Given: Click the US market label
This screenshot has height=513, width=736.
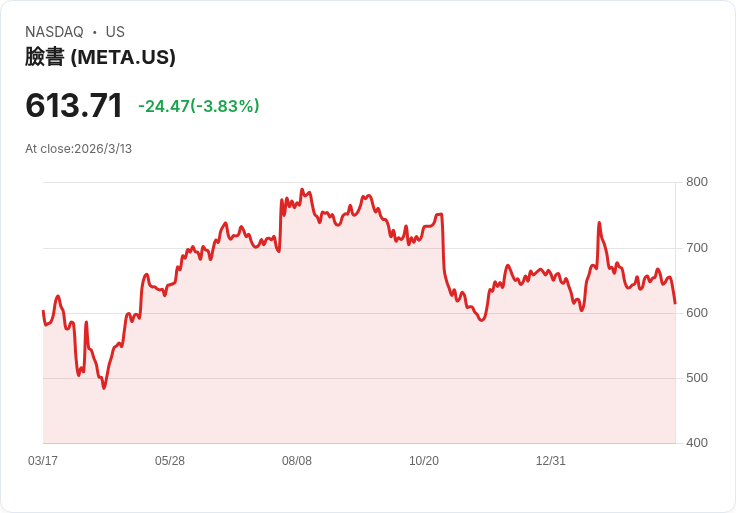Looking at the screenshot, I should [x=115, y=32].
